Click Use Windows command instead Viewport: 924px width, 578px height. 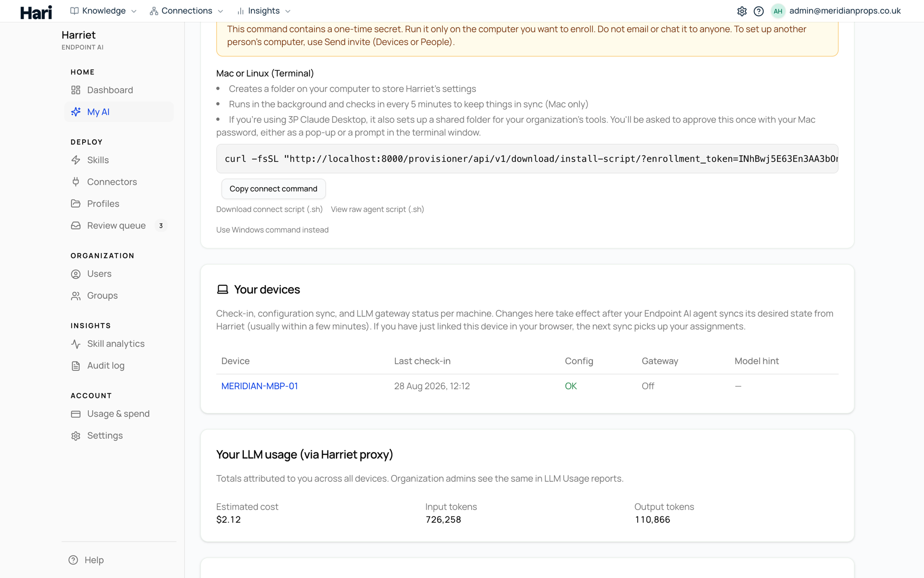(x=272, y=230)
